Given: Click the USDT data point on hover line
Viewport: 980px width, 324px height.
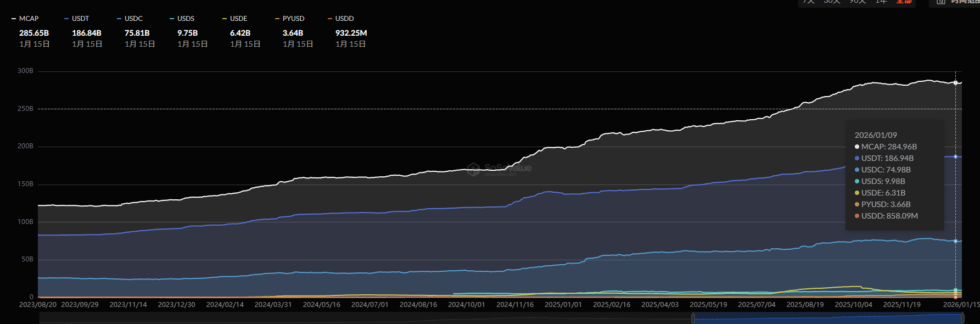Looking at the screenshot, I should [955, 157].
